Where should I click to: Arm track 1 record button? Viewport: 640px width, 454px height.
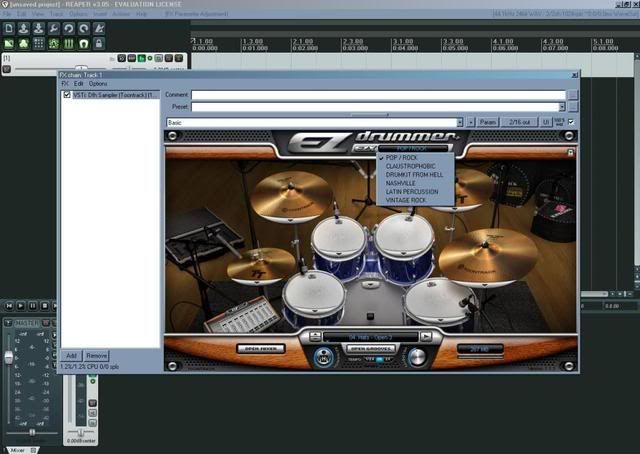point(7,69)
